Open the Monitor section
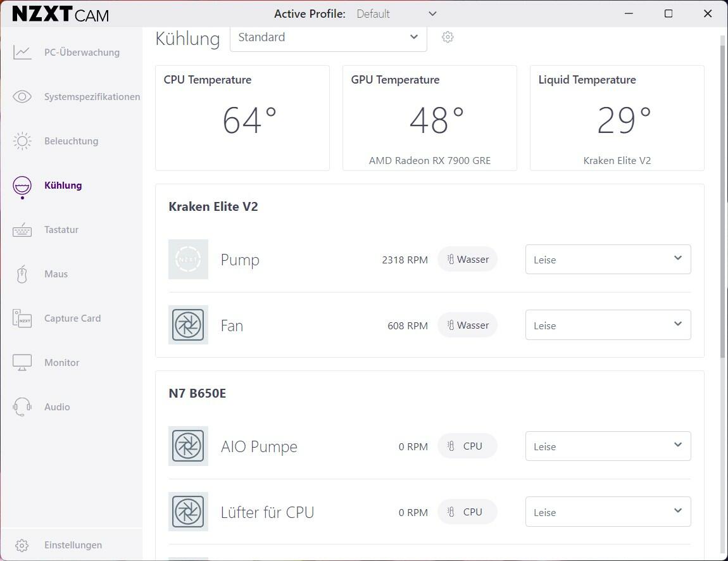728x561 pixels. [62, 362]
